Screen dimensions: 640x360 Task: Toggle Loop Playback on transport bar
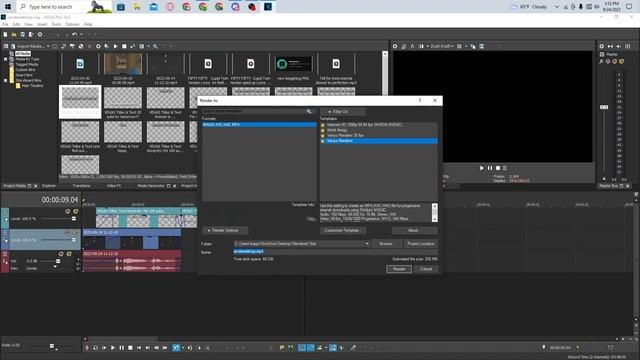[95, 348]
